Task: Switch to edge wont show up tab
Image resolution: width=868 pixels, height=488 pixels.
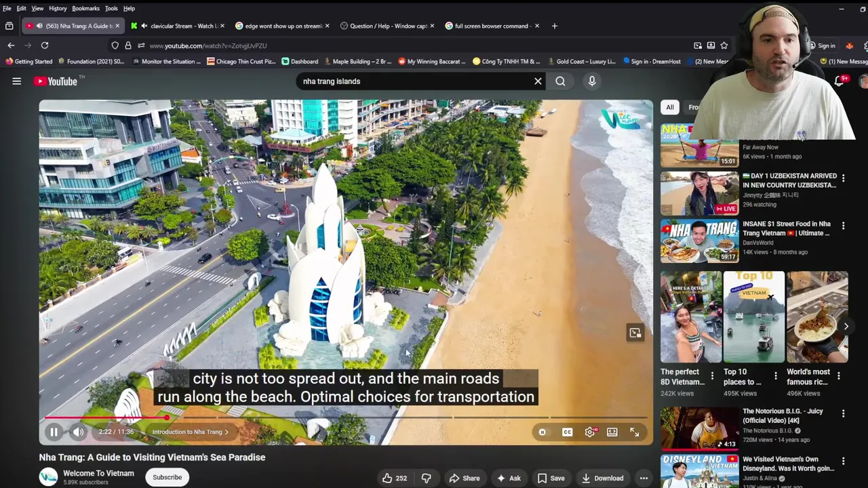Action: coord(282,26)
